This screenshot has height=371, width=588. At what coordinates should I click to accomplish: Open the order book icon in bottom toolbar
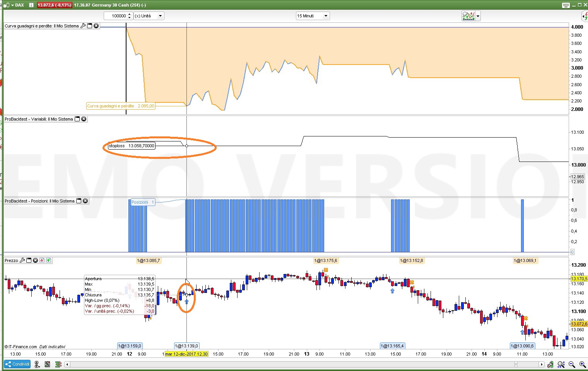coord(58,364)
